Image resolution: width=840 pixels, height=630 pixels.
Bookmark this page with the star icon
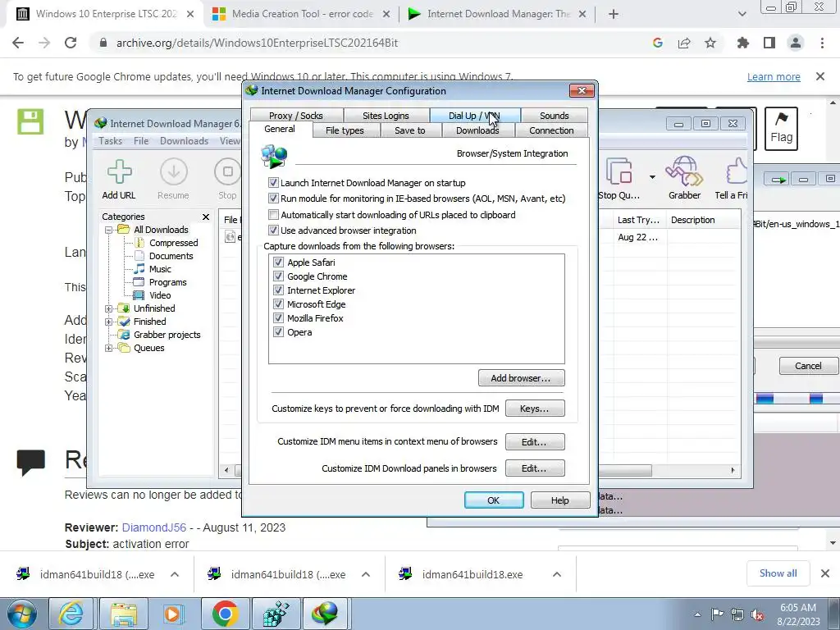pos(710,43)
